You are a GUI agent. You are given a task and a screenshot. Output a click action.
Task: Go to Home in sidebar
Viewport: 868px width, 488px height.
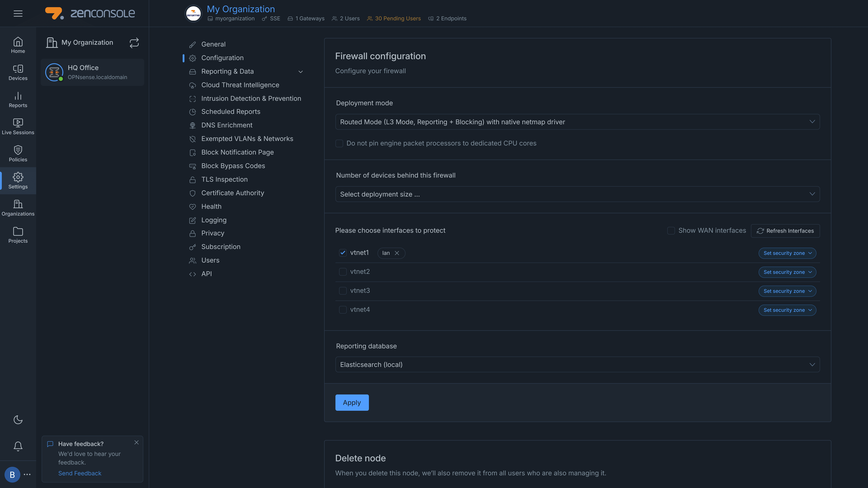pyautogui.click(x=18, y=45)
